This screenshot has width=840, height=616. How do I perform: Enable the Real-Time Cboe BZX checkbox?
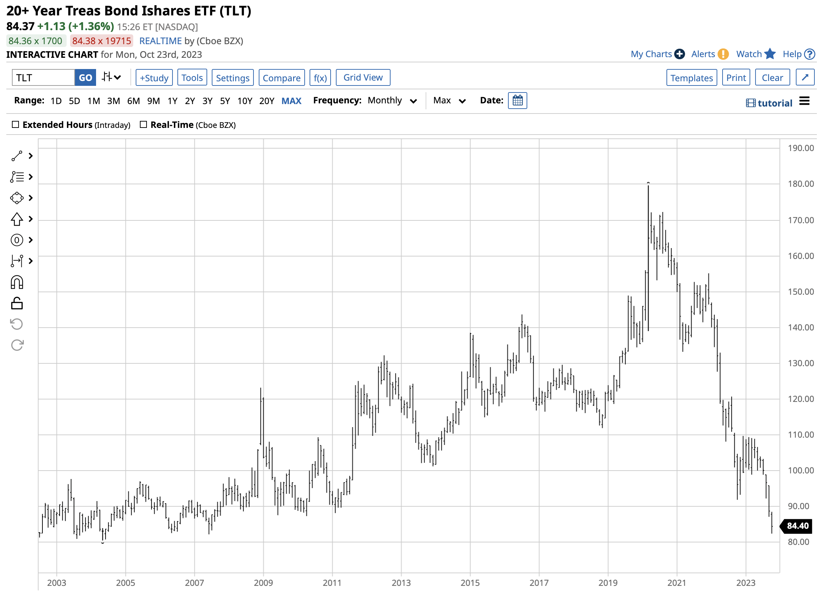click(143, 124)
